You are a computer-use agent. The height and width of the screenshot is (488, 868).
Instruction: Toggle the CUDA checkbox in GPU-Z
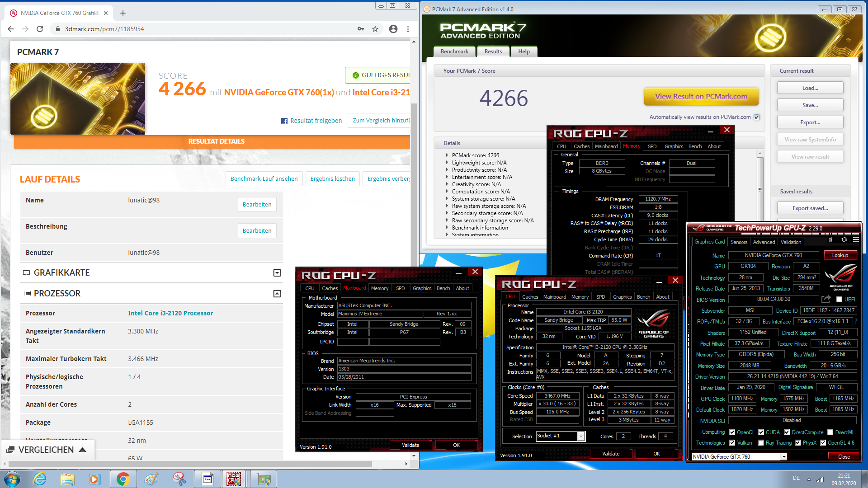(761, 432)
